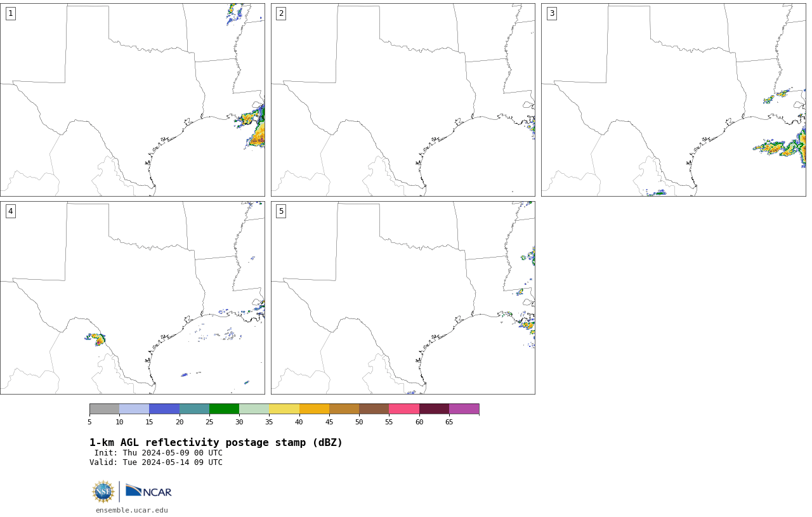Click the colorbar tick label 65
The height and width of the screenshot is (517, 812).
pyautogui.click(x=449, y=422)
